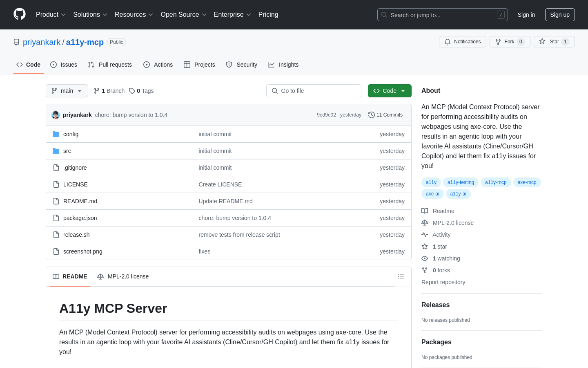Viewport: 588px width, 368px height.
Task: Click the Sign in link
Action: pos(526,15)
